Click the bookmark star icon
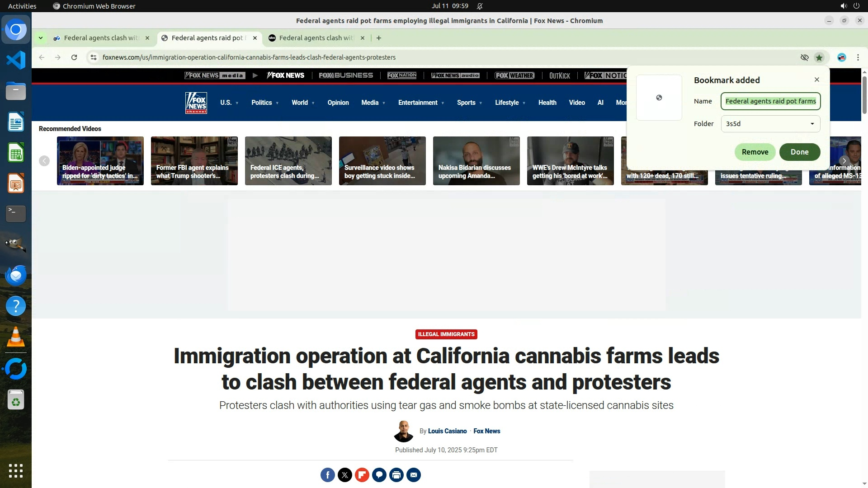This screenshot has width=868, height=488. [x=819, y=57]
